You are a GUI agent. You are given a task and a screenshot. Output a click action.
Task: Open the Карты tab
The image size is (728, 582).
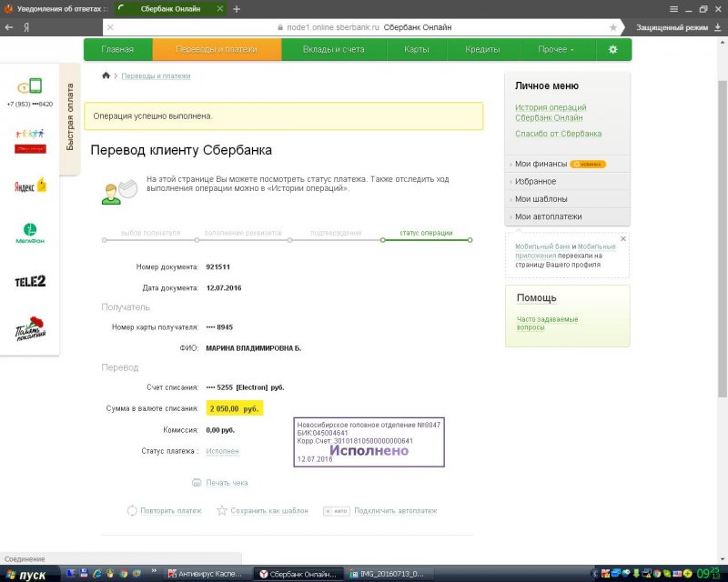pyautogui.click(x=417, y=49)
